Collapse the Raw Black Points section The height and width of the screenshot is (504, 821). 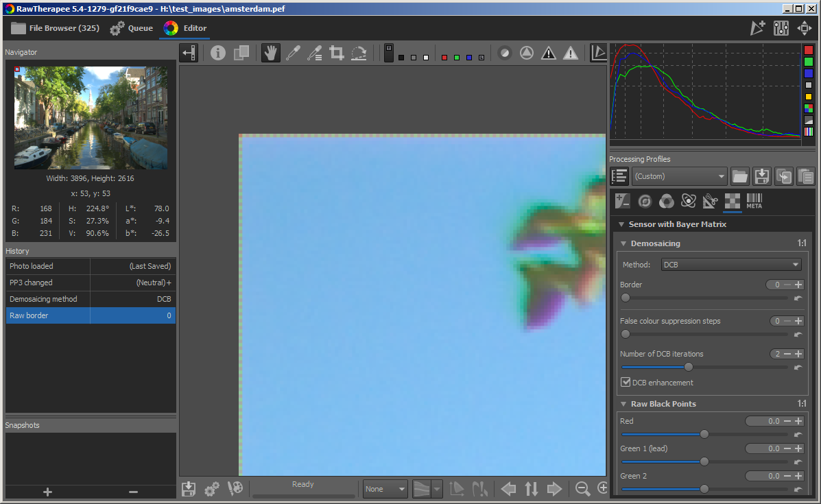[x=623, y=404]
